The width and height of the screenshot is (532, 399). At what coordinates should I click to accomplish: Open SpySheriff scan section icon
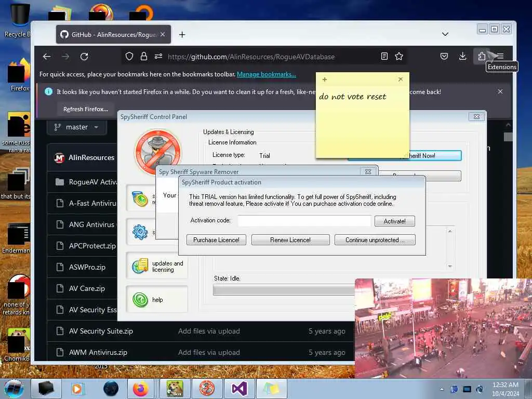tap(140, 199)
